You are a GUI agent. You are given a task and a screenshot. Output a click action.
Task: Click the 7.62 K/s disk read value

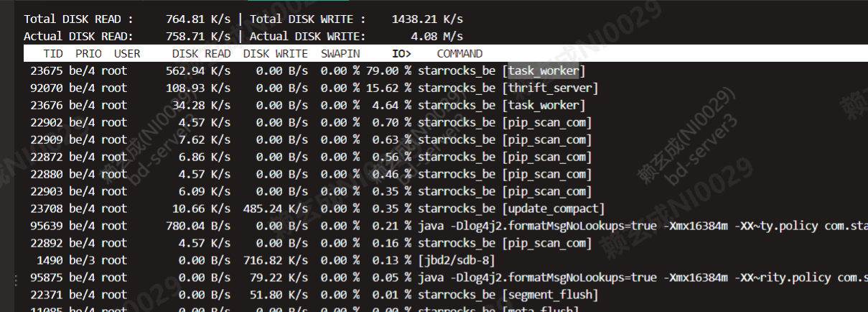point(205,139)
